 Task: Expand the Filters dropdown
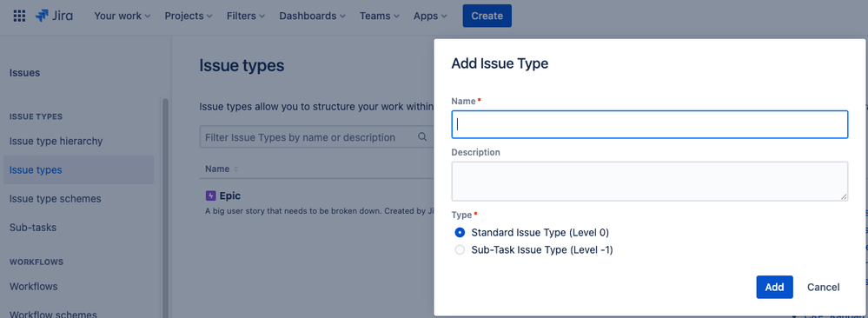point(246,16)
